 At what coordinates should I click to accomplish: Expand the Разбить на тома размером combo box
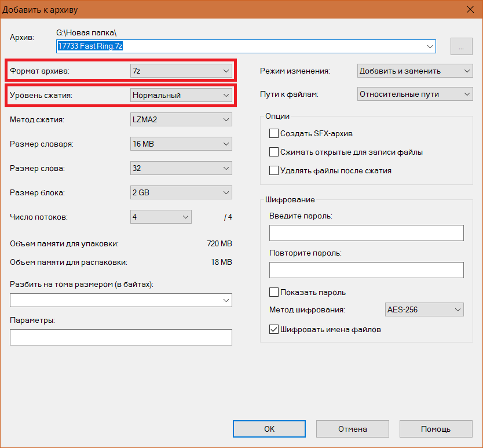[120, 300]
